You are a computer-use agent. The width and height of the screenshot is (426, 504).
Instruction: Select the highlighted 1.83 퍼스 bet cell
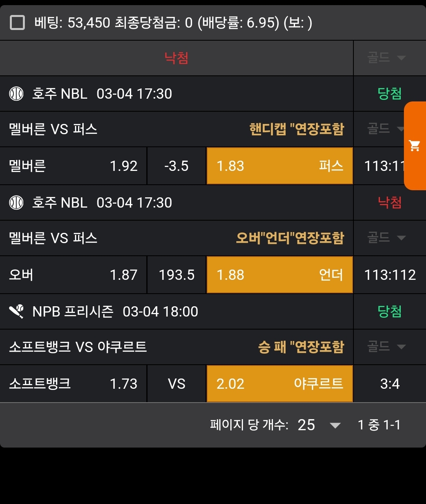coord(279,166)
